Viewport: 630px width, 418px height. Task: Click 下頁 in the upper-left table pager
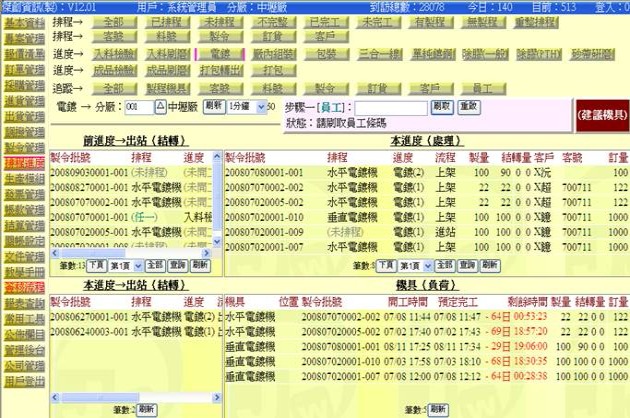click(96, 266)
